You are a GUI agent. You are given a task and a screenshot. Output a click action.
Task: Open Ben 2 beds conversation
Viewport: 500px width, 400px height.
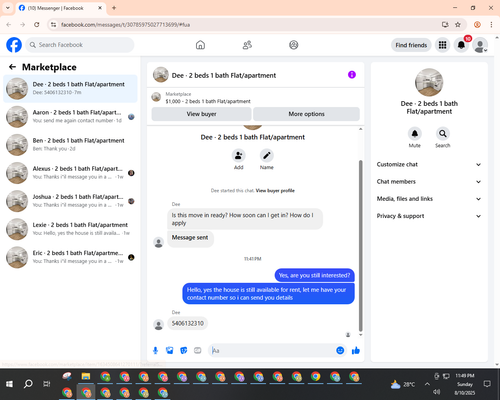point(70,145)
